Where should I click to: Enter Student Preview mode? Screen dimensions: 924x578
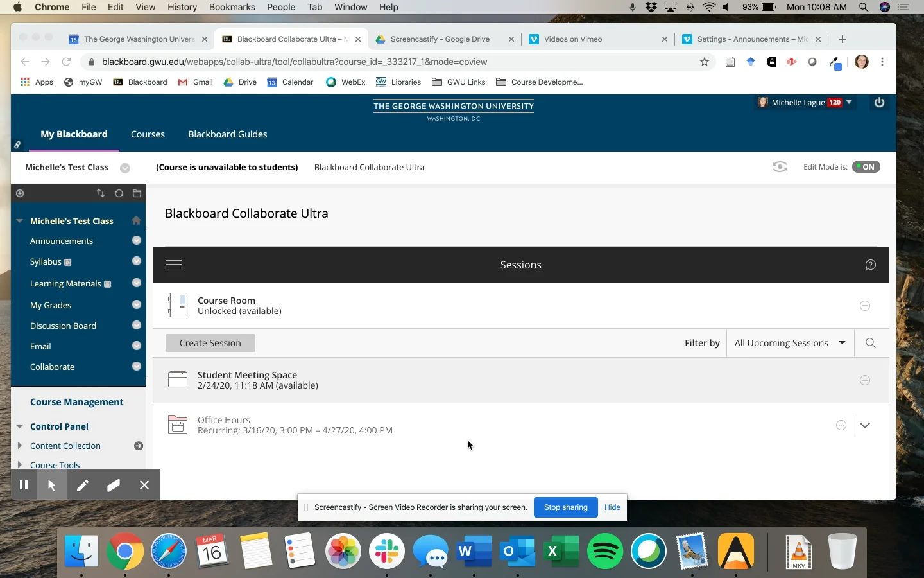click(780, 167)
